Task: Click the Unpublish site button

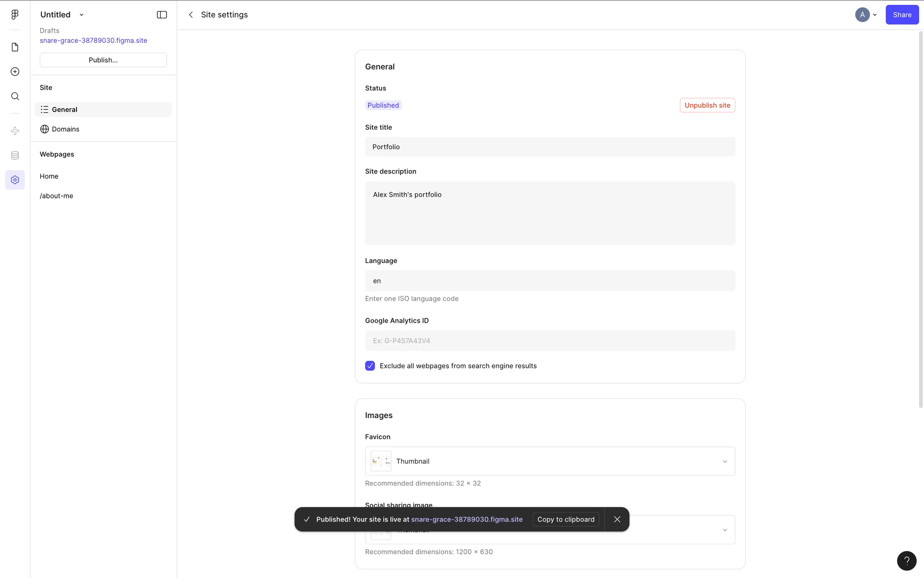Action: click(707, 105)
